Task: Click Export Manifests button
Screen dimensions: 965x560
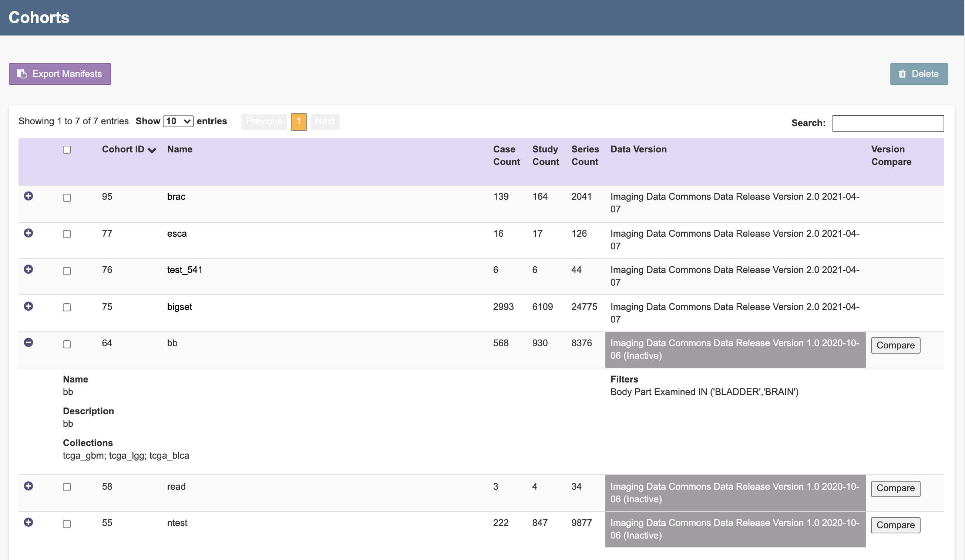Action: pyautogui.click(x=60, y=74)
